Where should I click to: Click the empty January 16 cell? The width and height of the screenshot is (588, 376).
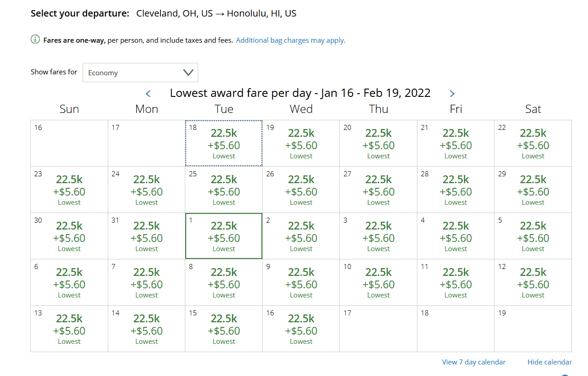[x=69, y=143]
